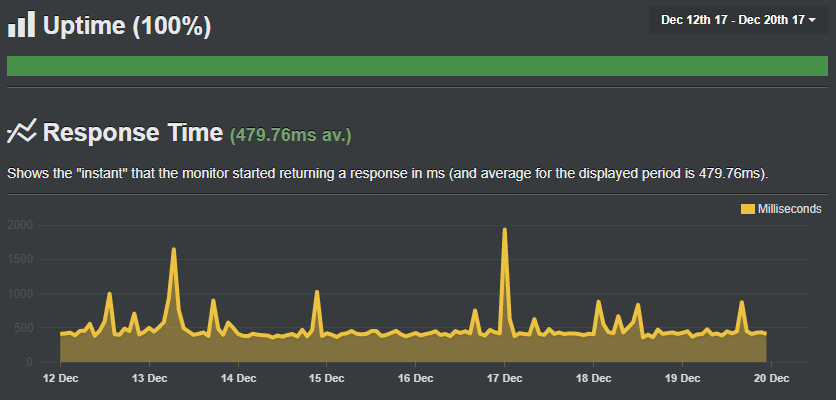
Task: Click the 20 Dec x-axis label
Action: 770,378
